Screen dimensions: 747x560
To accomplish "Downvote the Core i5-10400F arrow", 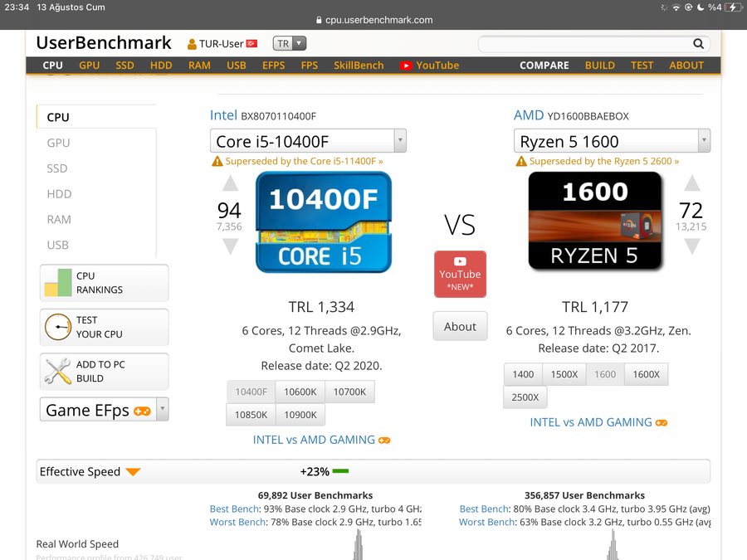I will click(x=230, y=246).
